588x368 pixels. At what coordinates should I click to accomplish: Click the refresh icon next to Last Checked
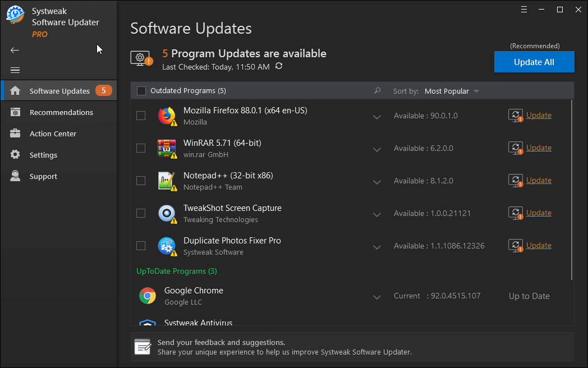tap(279, 65)
